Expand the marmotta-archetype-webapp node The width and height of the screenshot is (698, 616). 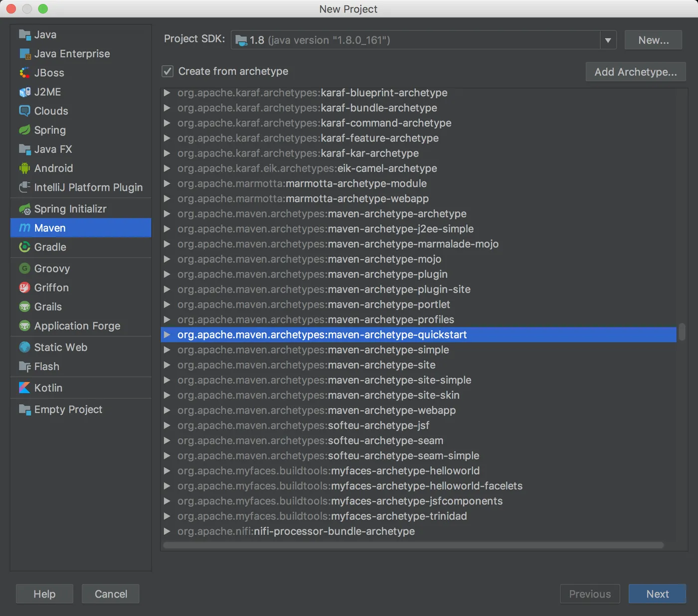coord(167,198)
